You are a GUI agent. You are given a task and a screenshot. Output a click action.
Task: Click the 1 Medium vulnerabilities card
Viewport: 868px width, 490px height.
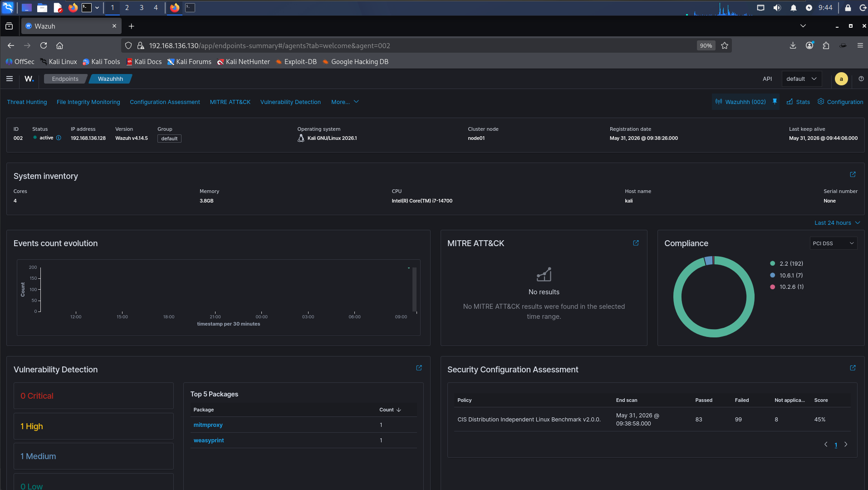point(93,456)
